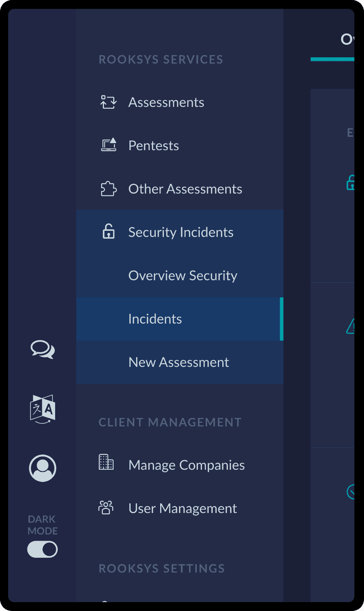
Task: Open the language translation icon
Action: click(43, 409)
